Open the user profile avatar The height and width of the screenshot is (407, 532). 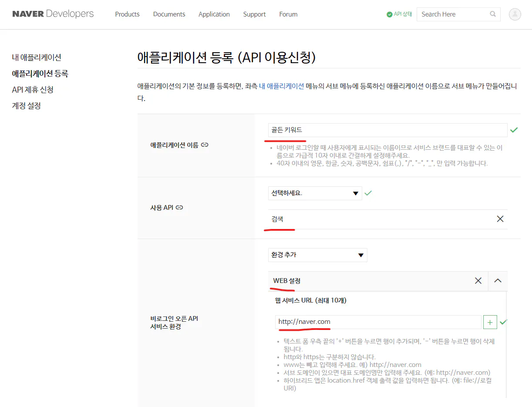click(x=515, y=14)
